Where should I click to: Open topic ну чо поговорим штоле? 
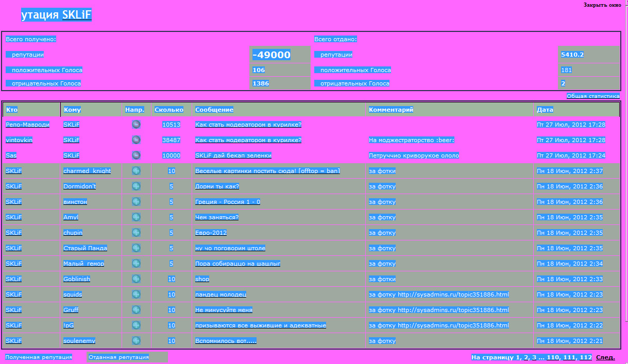click(x=230, y=248)
